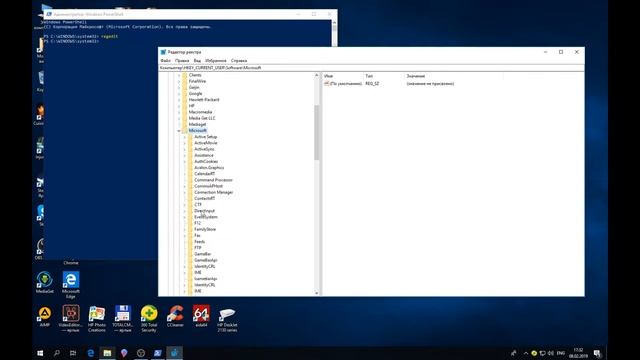The height and width of the screenshot is (360, 640).
Task: Collapse the Microsoft key
Action: pyautogui.click(x=179, y=131)
